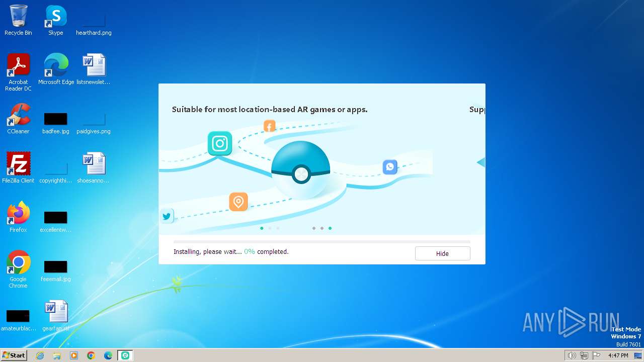Click the 4:47 PM taskbar clock
Viewport: 644px width, 362px height.
[618, 355]
